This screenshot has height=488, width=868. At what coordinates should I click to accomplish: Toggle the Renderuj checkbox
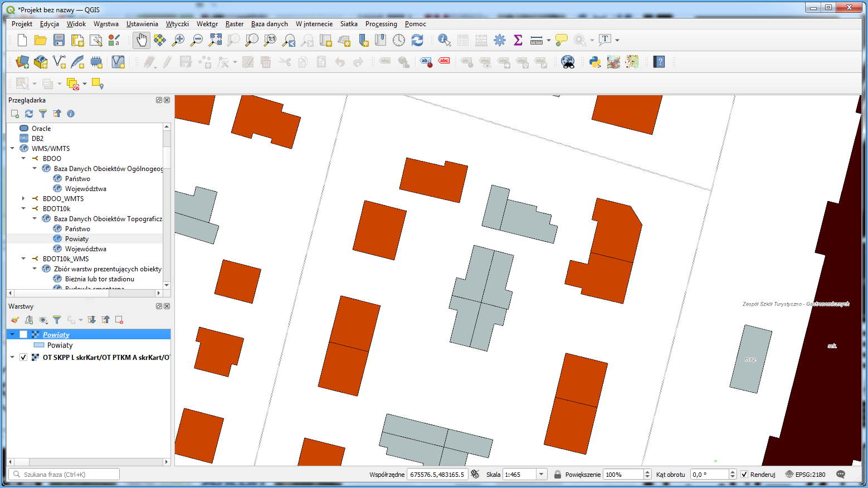coord(744,475)
